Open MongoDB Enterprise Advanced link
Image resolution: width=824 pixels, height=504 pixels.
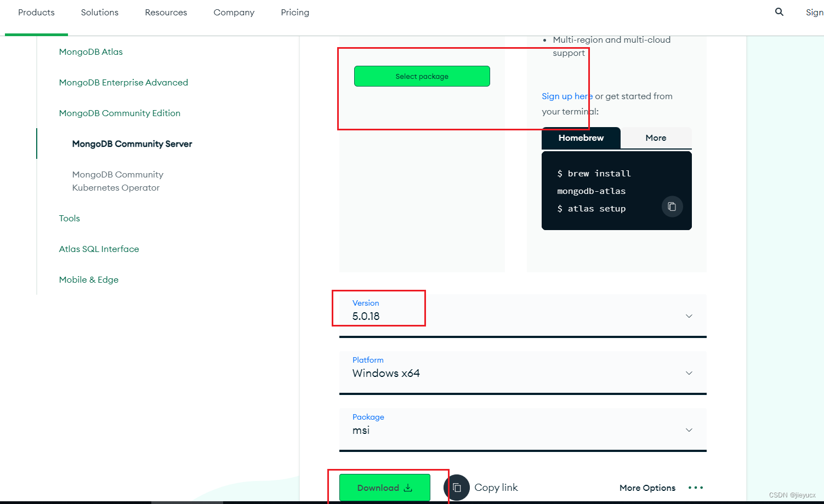point(123,82)
